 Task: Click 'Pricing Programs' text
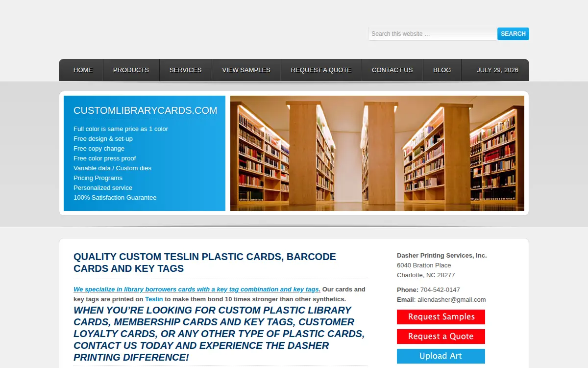click(98, 178)
